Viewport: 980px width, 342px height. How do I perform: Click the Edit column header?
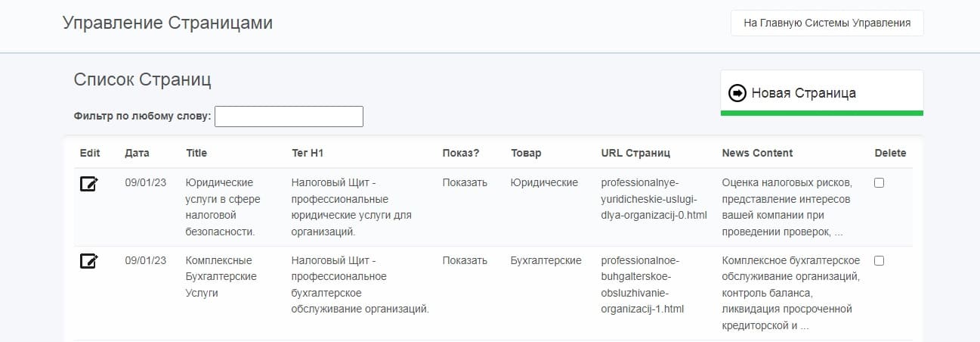click(90, 153)
